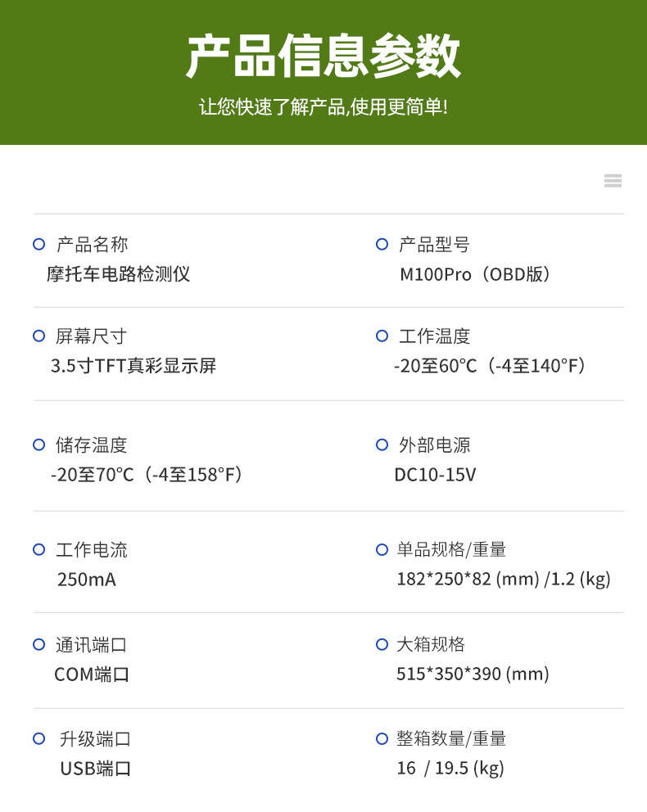The width and height of the screenshot is (647, 812).
Task: Open the three-line menu icon
Action: pyautogui.click(x=613, y=181)
